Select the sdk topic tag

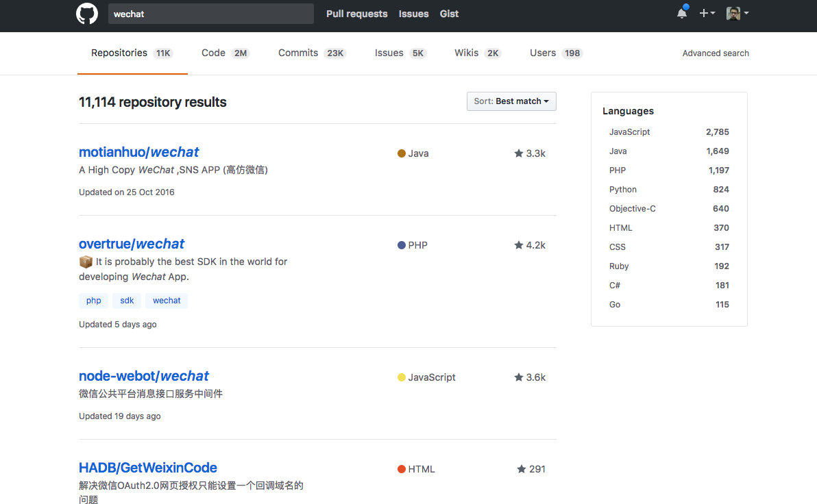[x=127, y=301]
